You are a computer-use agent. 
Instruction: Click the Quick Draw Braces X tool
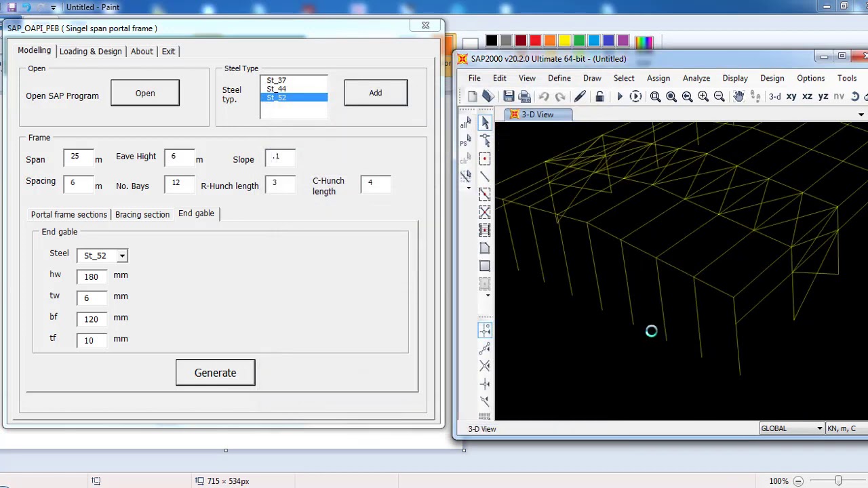(485, 212)
